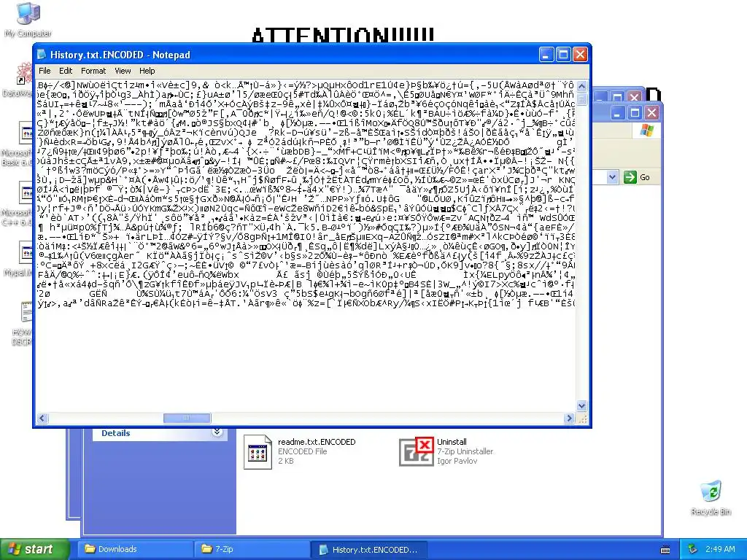
Task: Click the taskbar on-screen keyboard icon
Action: [x=665, y=550]
